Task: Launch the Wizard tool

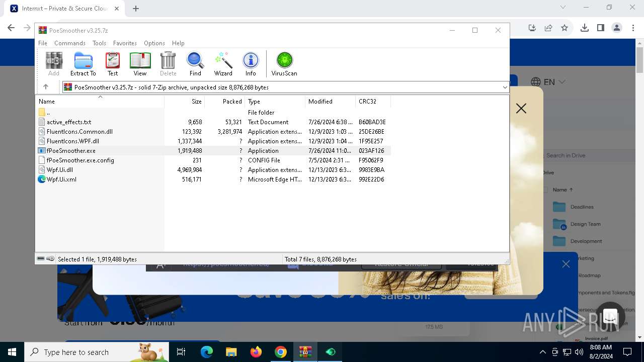Action: (223, 64)
